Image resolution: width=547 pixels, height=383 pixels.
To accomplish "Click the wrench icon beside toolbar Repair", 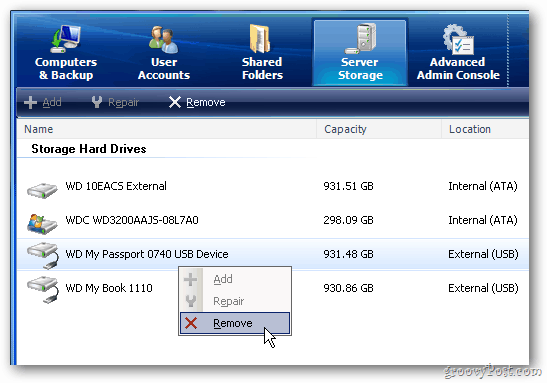I will [97, 102].
